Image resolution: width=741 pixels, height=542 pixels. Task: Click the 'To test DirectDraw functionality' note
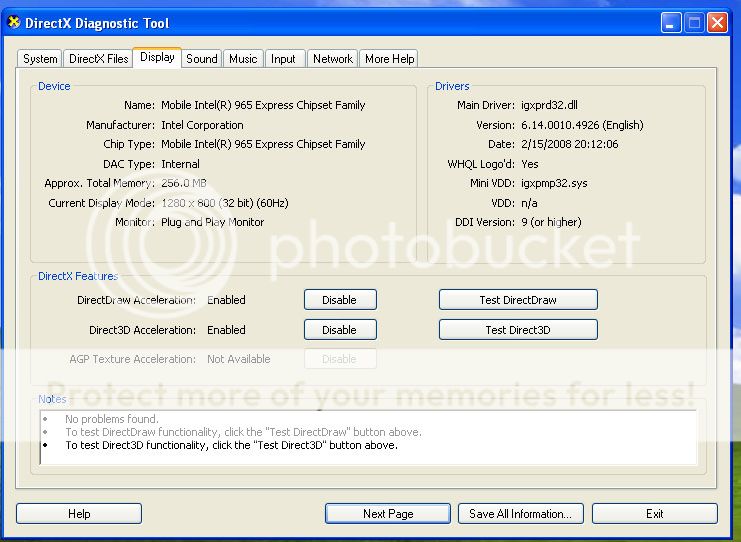pyautogui.click(x=243, y=432)
